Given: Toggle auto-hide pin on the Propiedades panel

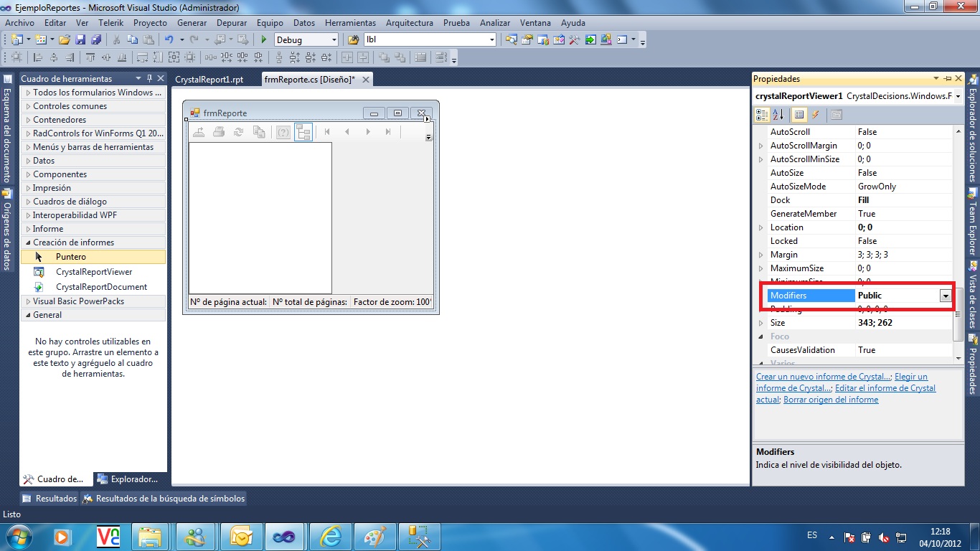Looking at the screenshot, I should click(x=947, y=79).
